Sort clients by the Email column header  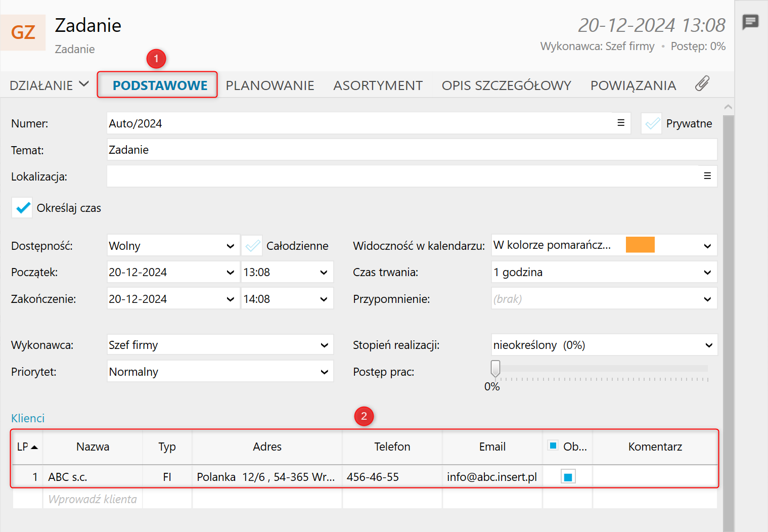click(x=492, y=447)
